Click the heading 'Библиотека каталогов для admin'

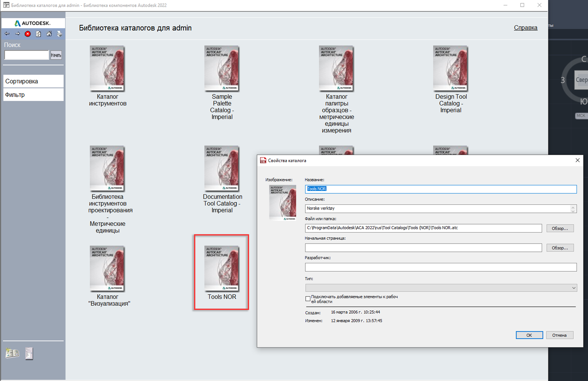(135, 28)
